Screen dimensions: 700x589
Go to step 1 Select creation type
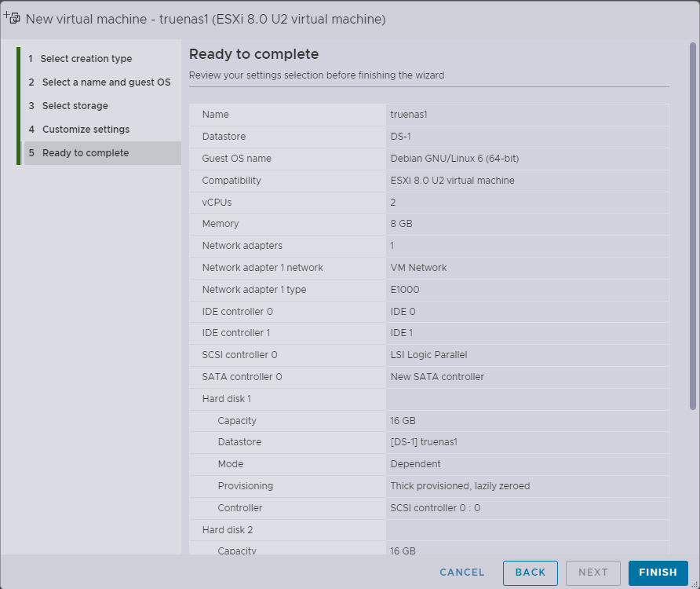tap(86, 59)
